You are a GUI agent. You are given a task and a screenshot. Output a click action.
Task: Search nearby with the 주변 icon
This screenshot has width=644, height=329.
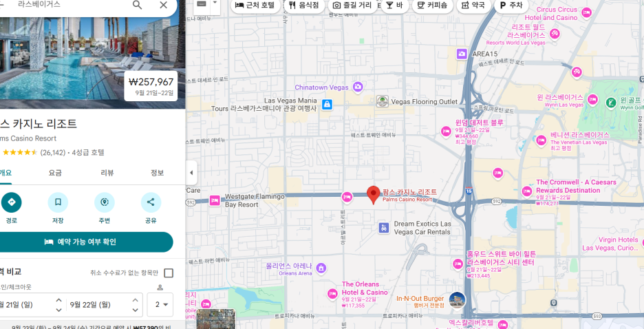(x=105, y=202)
